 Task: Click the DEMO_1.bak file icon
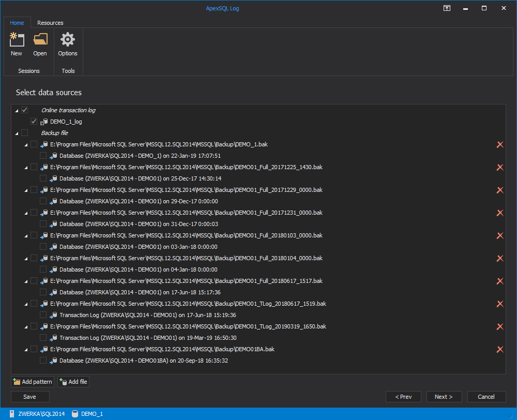tap(44, 144)
